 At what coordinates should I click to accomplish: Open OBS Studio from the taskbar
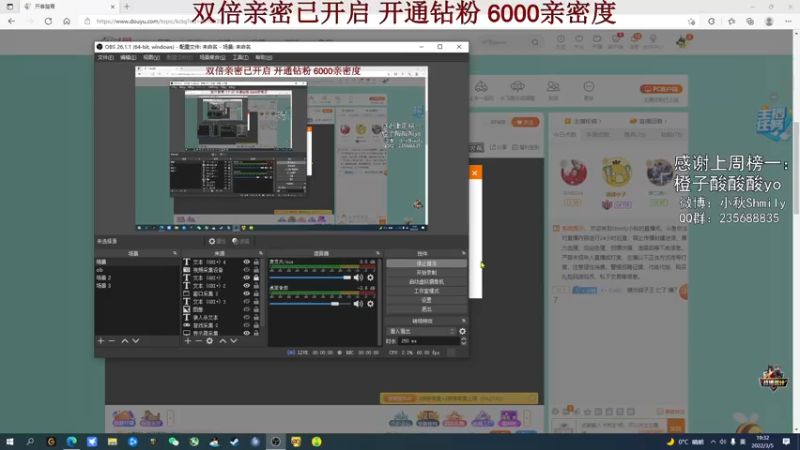pos(276,442)
